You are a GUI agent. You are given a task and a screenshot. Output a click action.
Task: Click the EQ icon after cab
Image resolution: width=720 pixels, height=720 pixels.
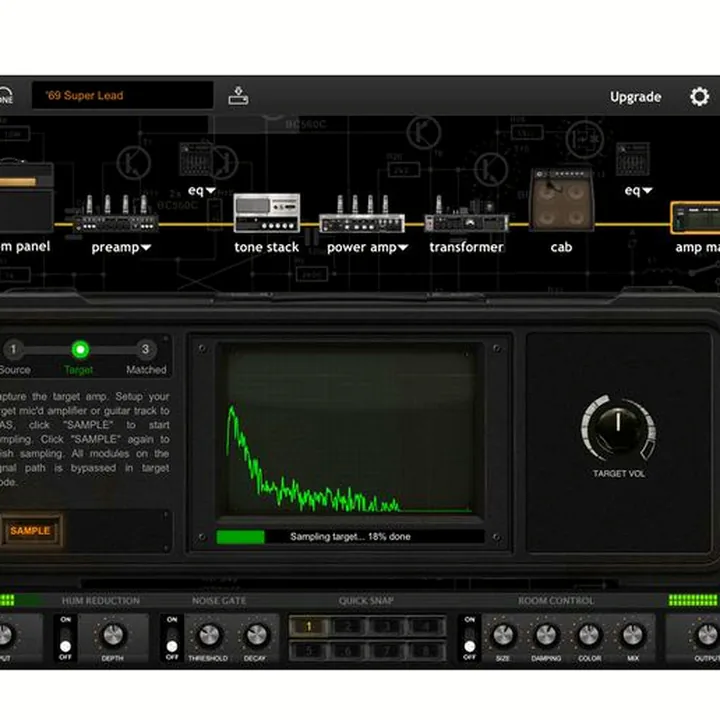[633, 159]
